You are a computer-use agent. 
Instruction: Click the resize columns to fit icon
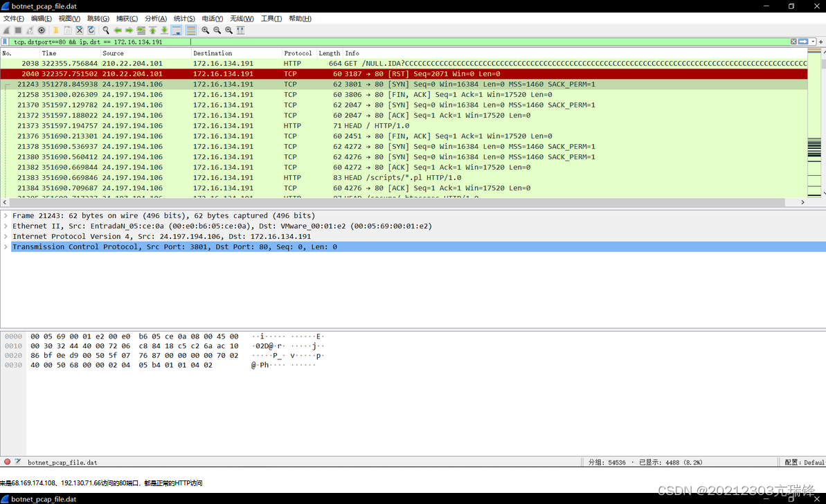(241, 30)
